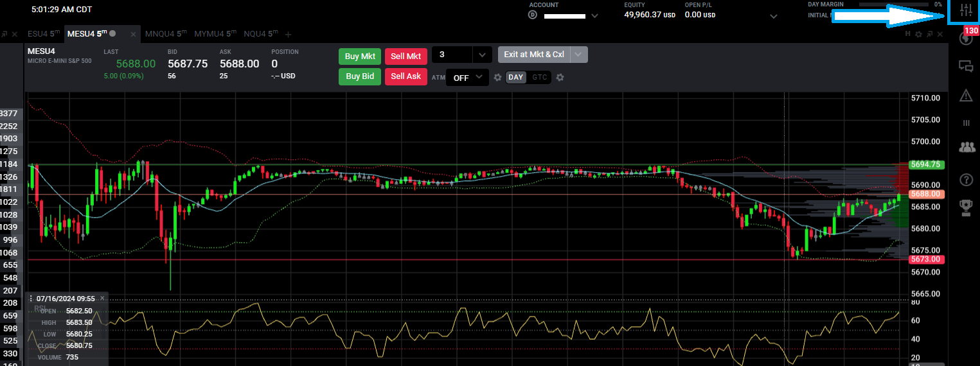Expand the account selector chevron
Screen dimensions: 980x366
tap(594, 15)
